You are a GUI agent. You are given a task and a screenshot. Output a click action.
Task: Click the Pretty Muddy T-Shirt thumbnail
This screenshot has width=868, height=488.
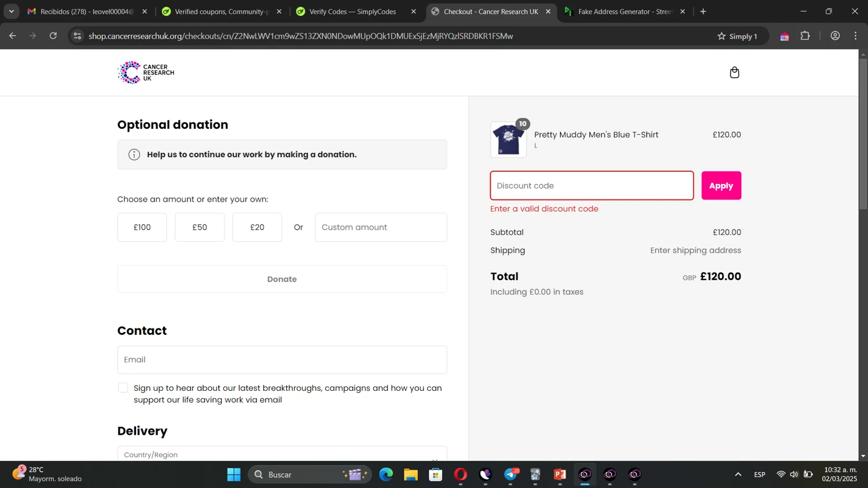click(508, 139)
